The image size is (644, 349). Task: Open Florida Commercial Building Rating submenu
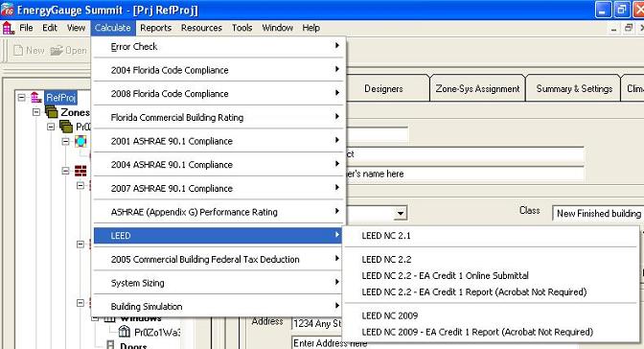[218, 118]
